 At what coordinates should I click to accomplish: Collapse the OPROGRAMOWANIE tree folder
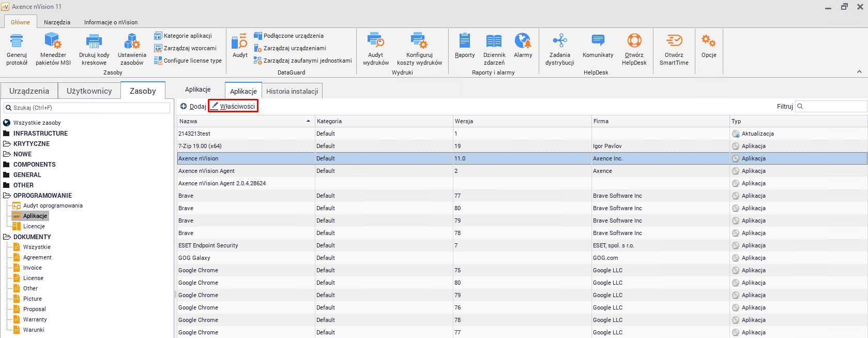pyautogui.click(x=7, y=196)
